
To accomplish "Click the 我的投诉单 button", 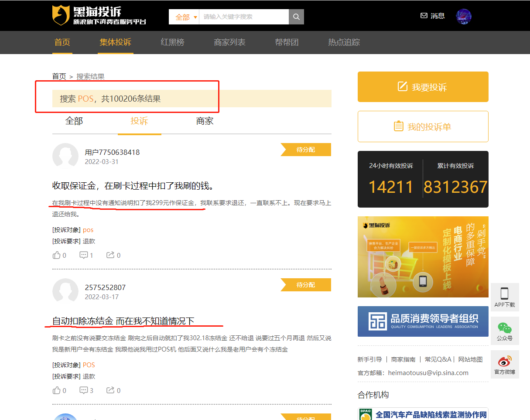I will [x=423, y=126].
